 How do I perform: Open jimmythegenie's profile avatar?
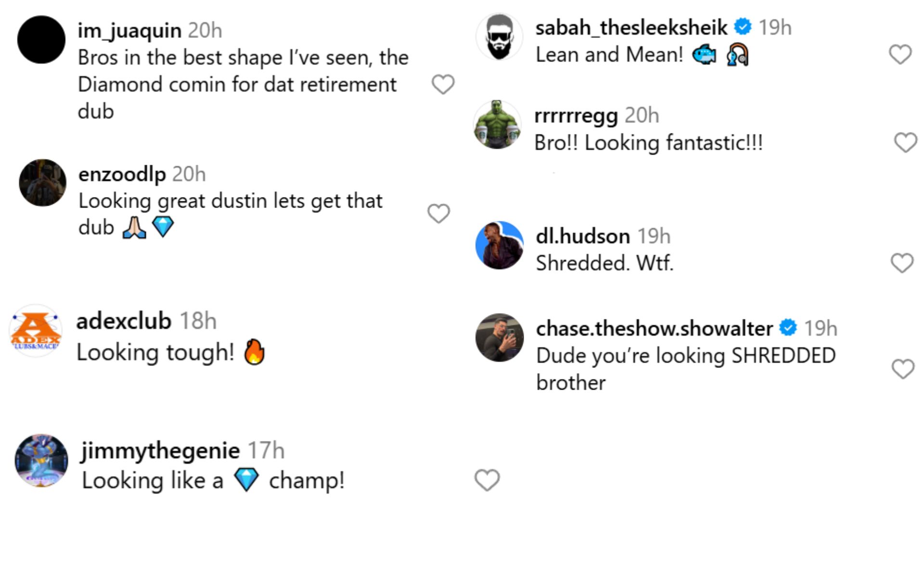tap(41, 460)
